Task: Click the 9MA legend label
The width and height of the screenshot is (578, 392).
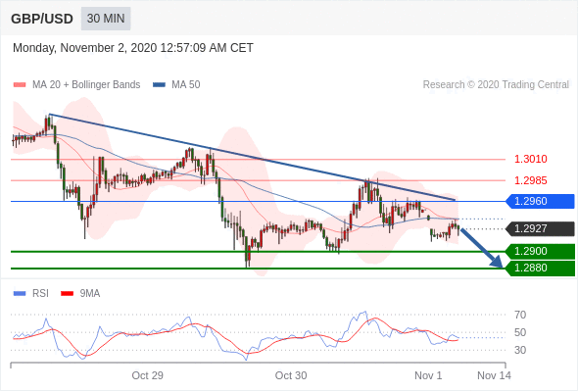Action: pyautogui.click(x=90, y=294)
